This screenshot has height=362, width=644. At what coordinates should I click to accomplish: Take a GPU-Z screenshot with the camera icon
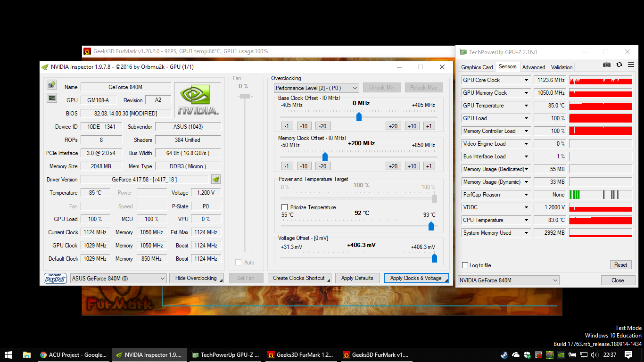coord(607,65)
